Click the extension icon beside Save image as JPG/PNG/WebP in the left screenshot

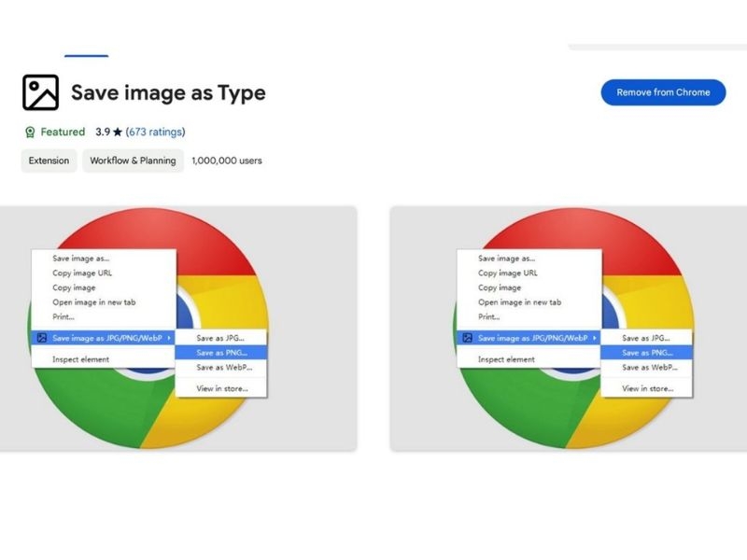43,336
